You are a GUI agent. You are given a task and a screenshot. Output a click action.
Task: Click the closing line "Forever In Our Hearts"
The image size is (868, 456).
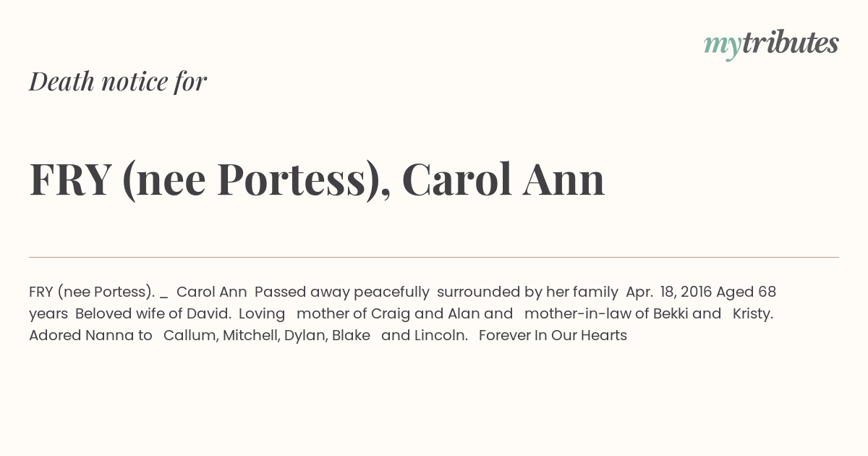click(553, 336)
